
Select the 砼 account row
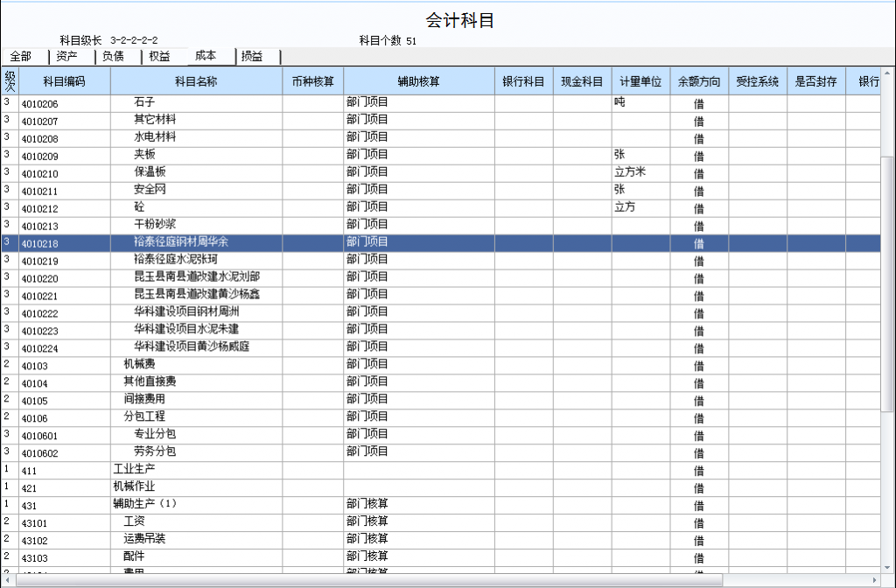pos(441,208)
